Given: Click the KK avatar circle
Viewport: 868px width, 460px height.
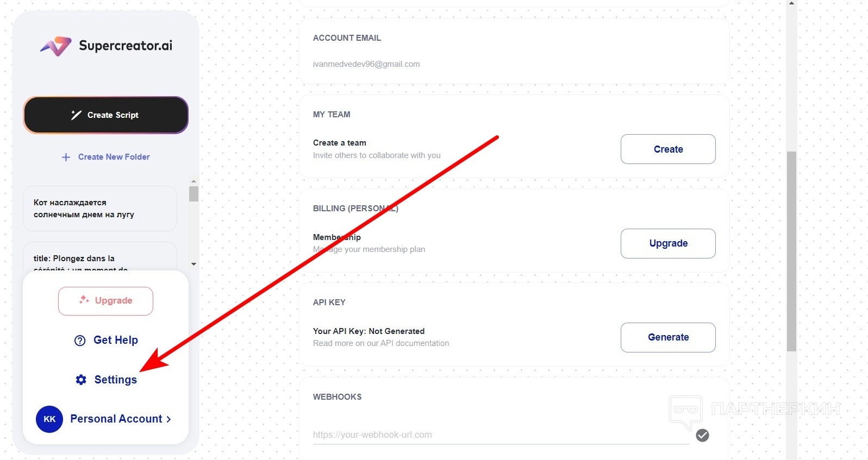Looking at the screenshot, I should (49, 419).
